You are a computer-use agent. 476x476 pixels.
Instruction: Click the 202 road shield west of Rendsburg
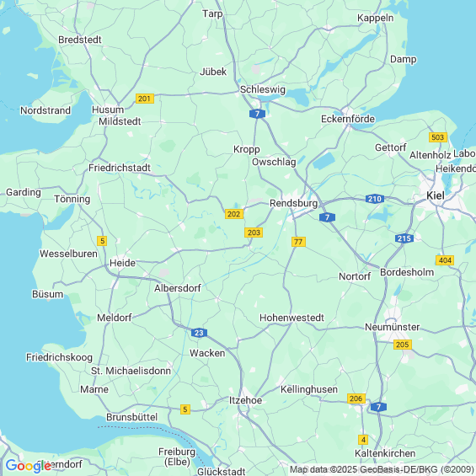(233, 214)
